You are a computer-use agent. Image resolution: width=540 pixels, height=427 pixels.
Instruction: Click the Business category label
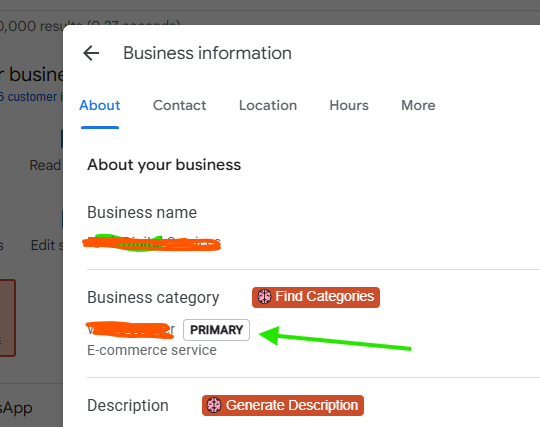pos(153,298)
